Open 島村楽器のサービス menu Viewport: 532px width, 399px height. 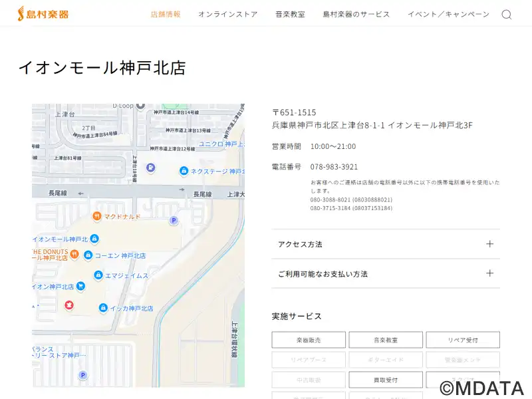tap(356, 14)
